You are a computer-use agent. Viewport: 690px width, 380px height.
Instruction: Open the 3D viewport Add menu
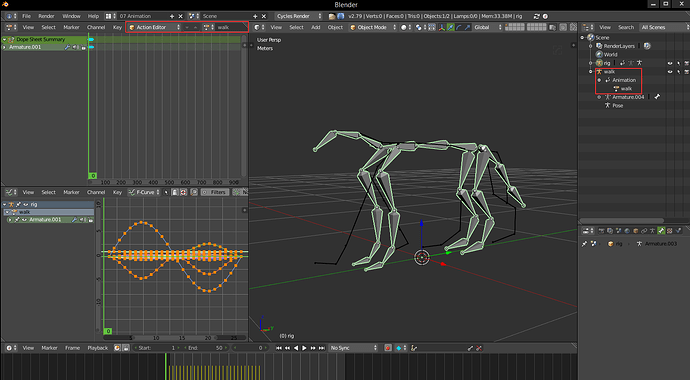[316, 27]
